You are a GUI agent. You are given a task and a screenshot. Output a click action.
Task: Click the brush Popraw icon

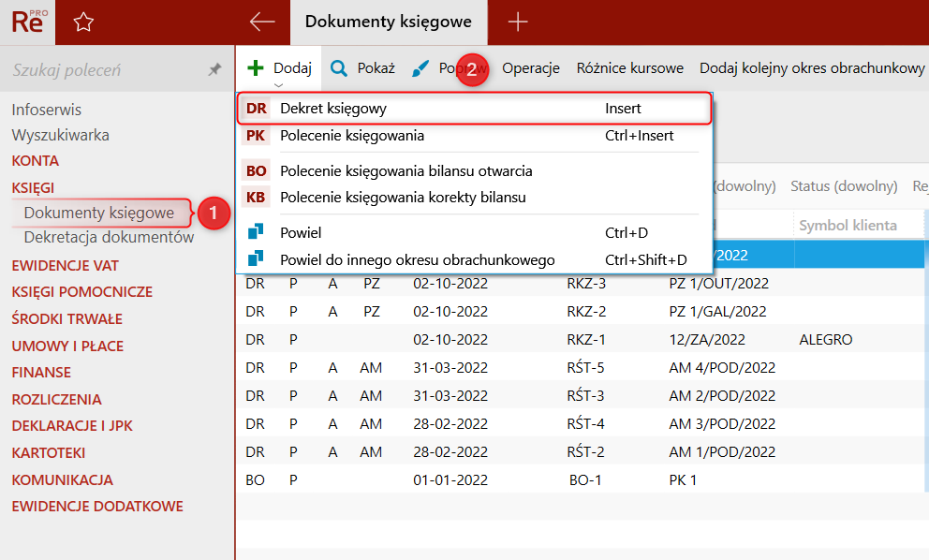[420, 68]
